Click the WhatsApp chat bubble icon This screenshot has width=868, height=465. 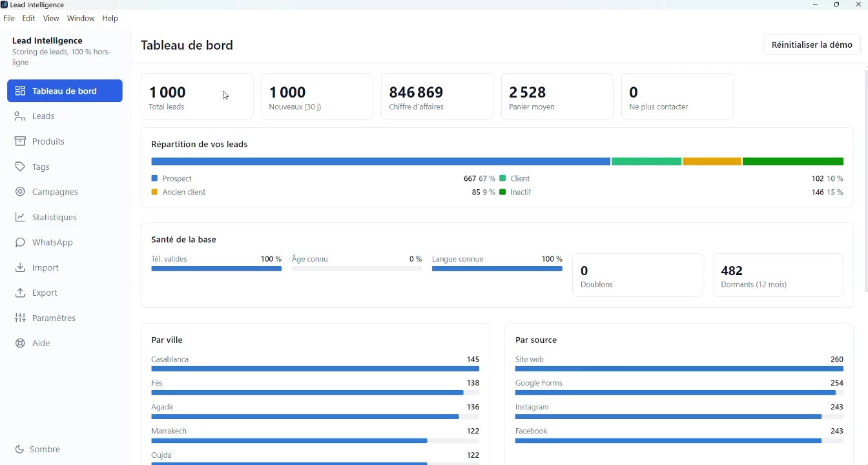point(20,242)
